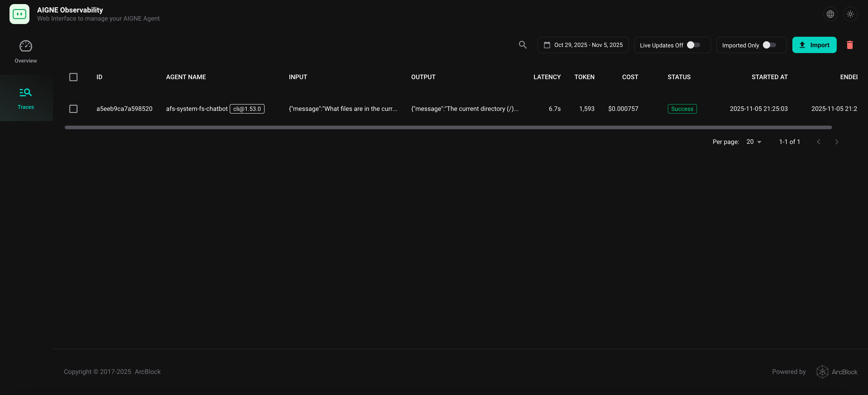Select the Traces list-search icon in sidebar
This screenshot has height=395, width=868.
[x=25, y=92]
